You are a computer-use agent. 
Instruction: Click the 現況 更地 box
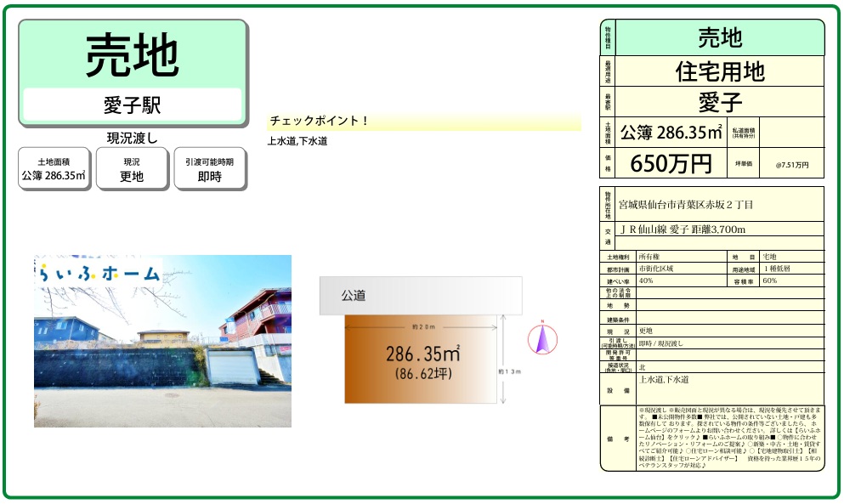pyautogui.click(x=131, y=169)
